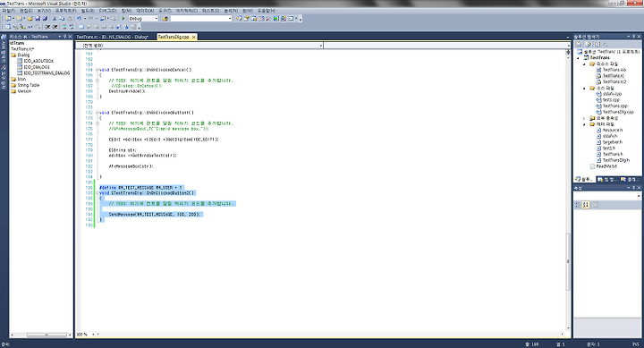Click the Properties icon in Solution Explorer toolbar
This screenshot has height=348, width=644.
coord(579,44)
